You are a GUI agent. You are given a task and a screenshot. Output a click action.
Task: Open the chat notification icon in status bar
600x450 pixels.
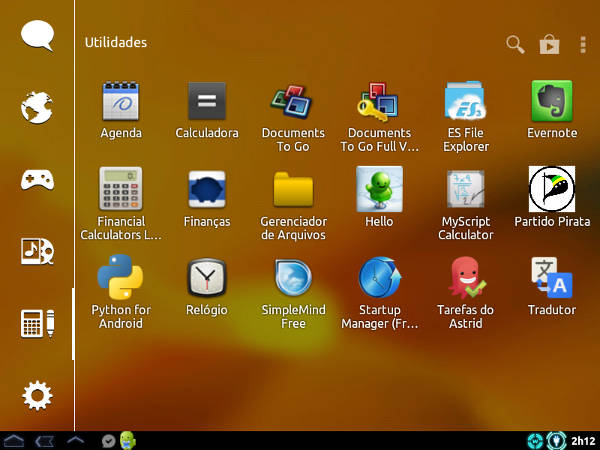click(x=109, y=441)
